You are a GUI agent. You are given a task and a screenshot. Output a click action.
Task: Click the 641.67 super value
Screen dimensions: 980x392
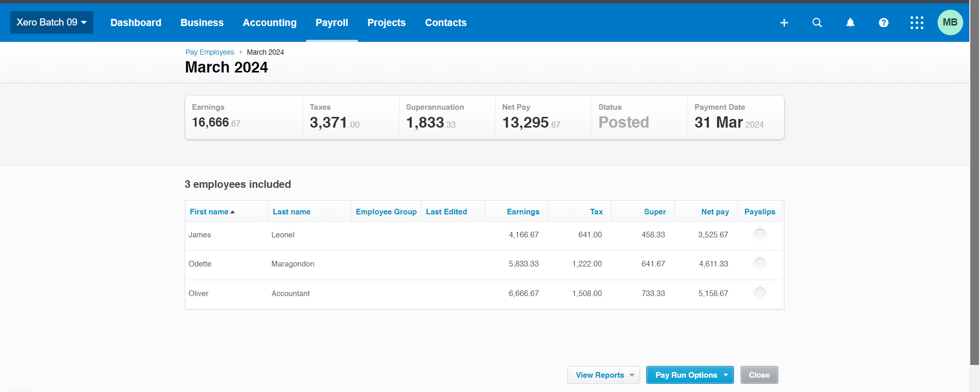[653, 264]
